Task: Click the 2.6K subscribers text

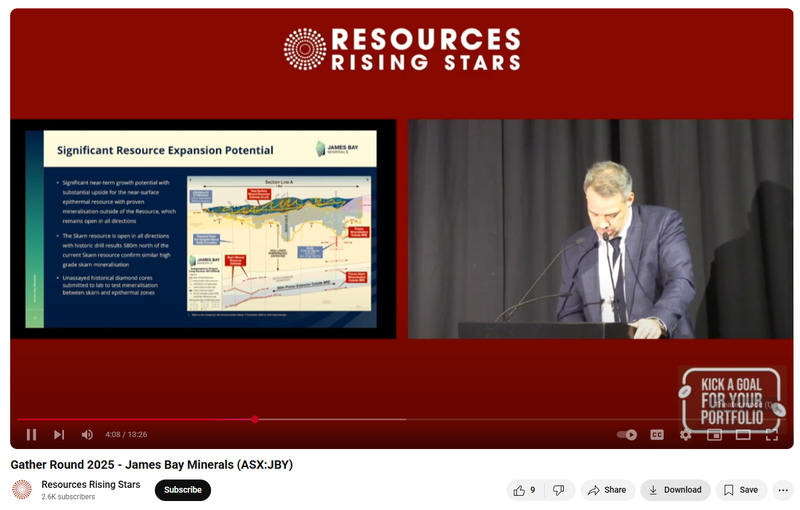Action: (68, 497)
